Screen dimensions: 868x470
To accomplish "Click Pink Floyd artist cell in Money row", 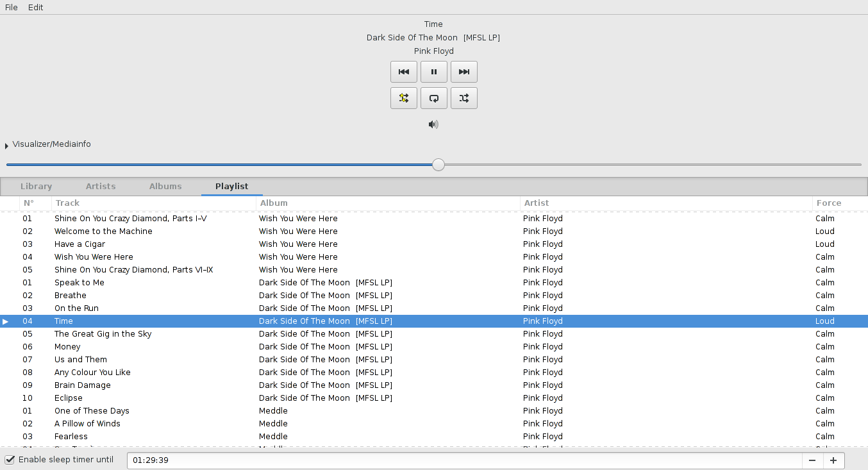I will click(x=543, y=347).
